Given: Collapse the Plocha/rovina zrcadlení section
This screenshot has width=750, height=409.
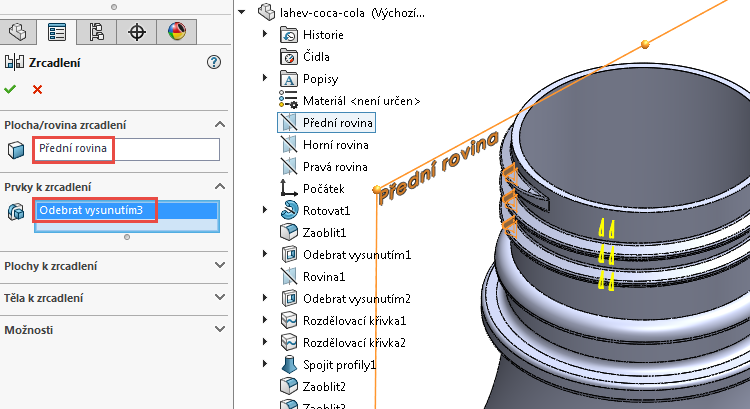Looking at the screenshot, I should coord(220,124).
